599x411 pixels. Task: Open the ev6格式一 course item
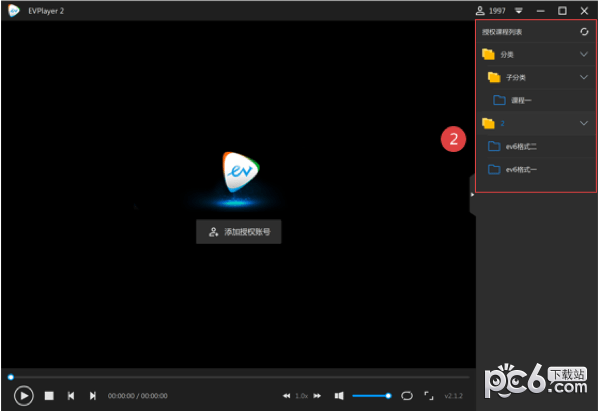pyautogui.click(x=536, y=169)
